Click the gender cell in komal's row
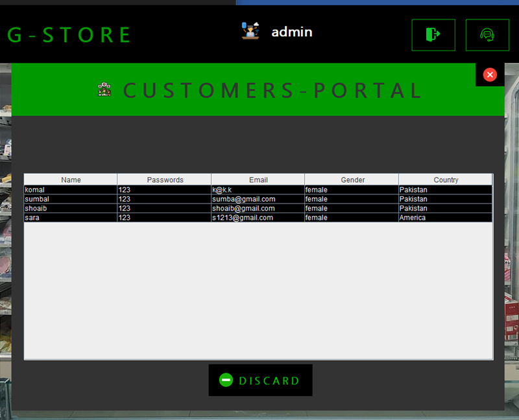This screenshot has width=519, height=420. pyautogui.click(x=352, y=190)
